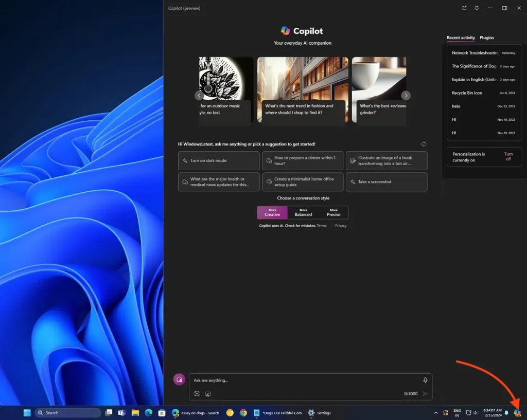Show next carousel suggestion with right arrow
This screenshot has width=527, height=420.
(406, 95)
